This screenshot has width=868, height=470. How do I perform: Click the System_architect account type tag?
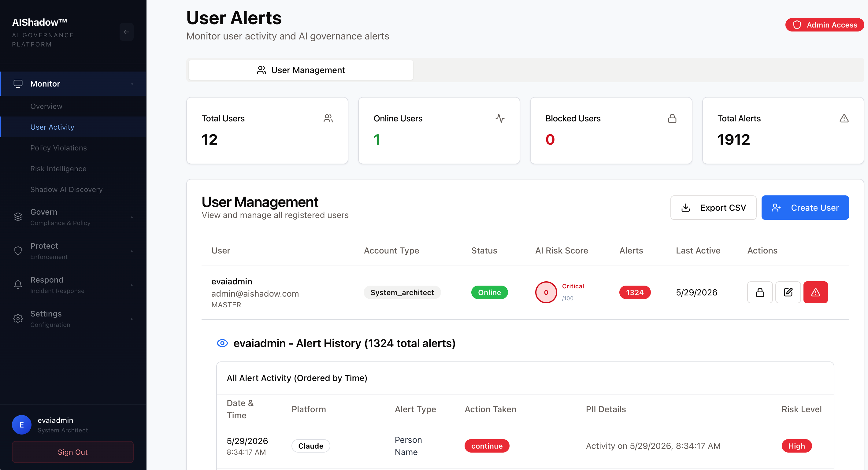(x=402, y=292)
